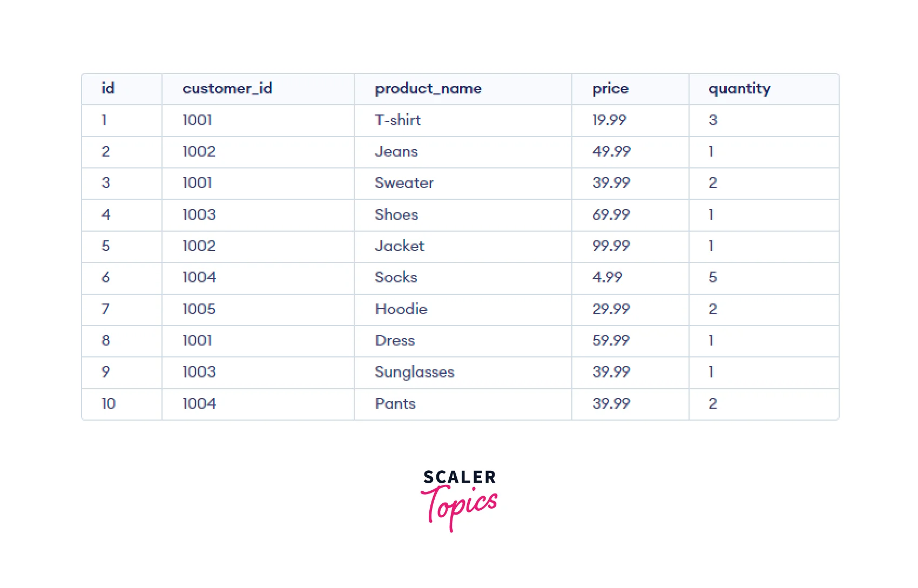918x588 pixels.
Task: Click the Jacket product cell
Action: [400, 246]
